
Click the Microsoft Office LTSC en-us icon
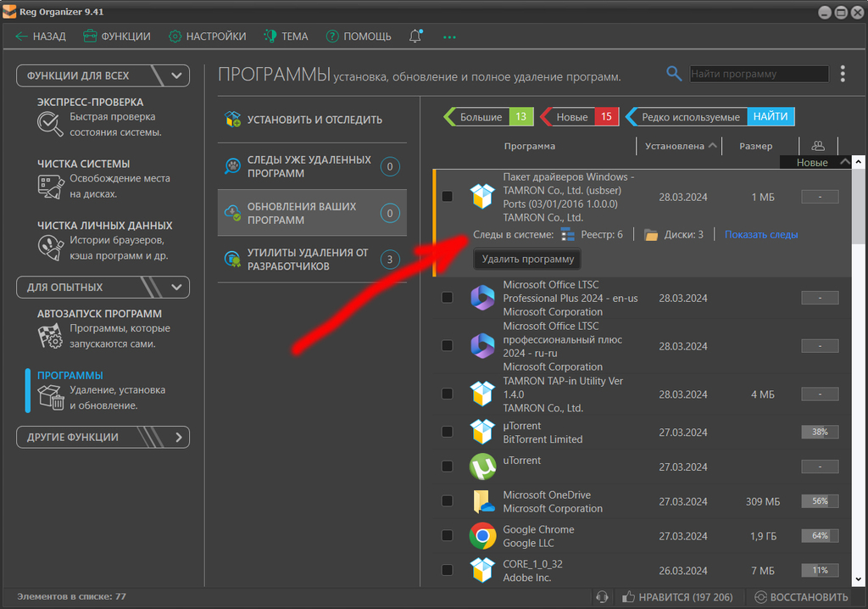482,298
